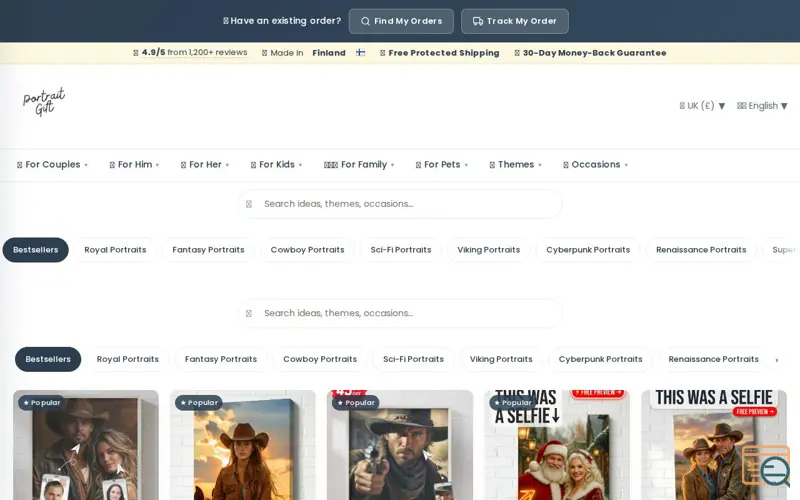Select Fantasy Portraits in the lower row

221,359
